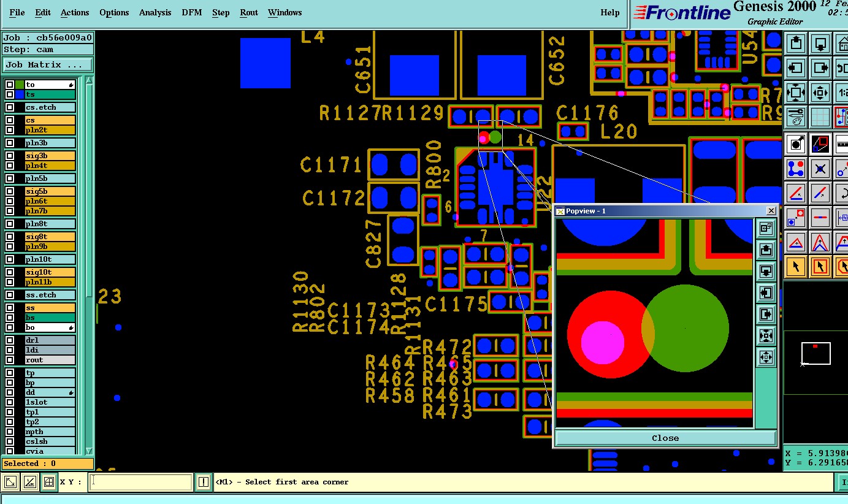Click the overview navigator thumbnail rectangle
Screen dimensions: 848x504
coord(816,354)
